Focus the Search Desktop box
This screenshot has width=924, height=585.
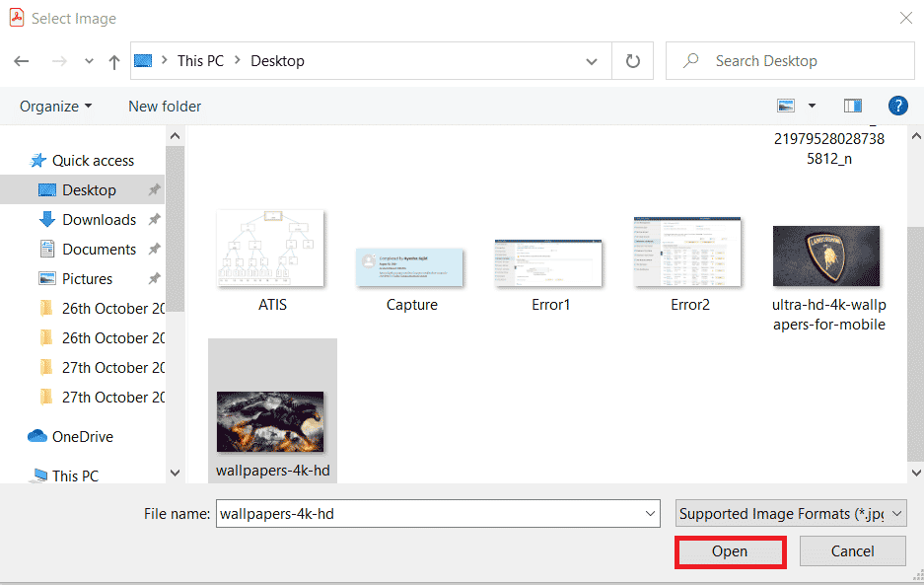click(x=790, y=61)
